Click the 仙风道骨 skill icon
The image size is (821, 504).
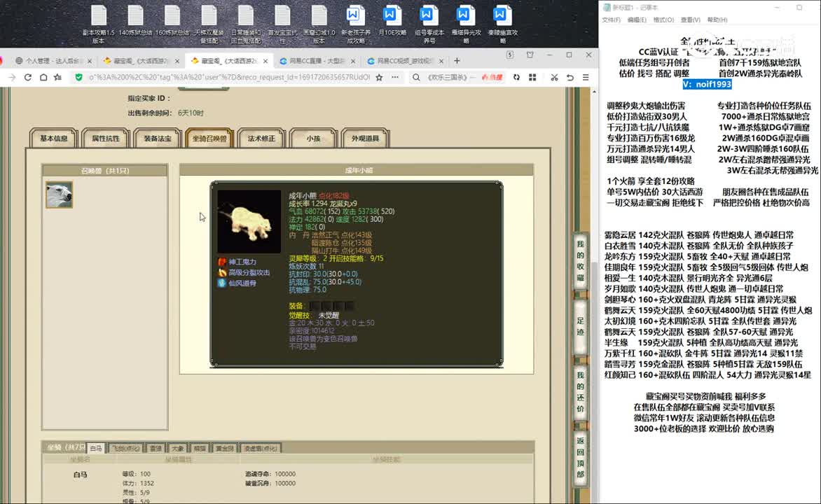pos(222,283)
